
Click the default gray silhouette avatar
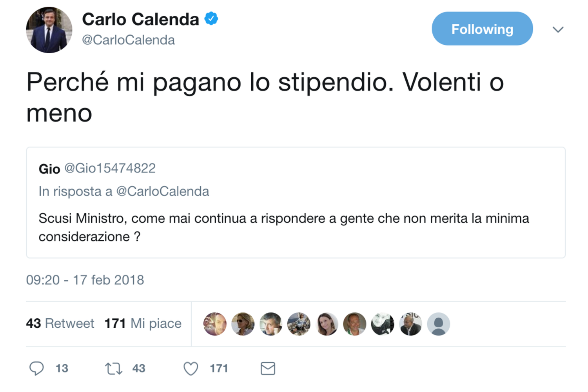click(x=438, y=324)
